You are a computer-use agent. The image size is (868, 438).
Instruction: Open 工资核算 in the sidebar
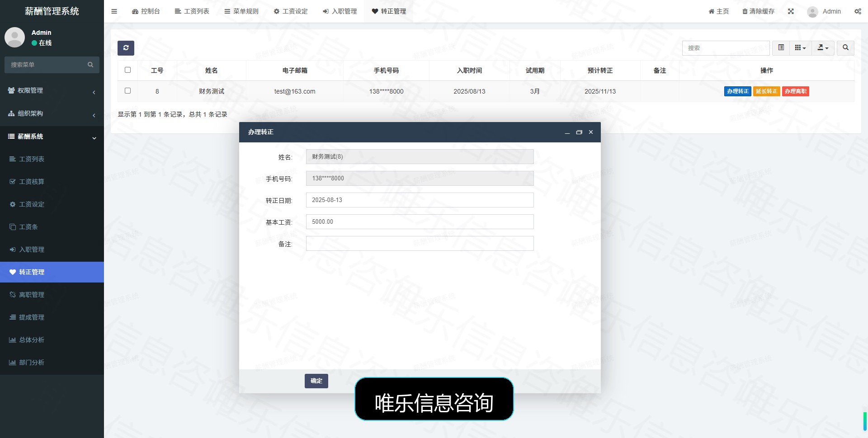(x=52, y=182)
